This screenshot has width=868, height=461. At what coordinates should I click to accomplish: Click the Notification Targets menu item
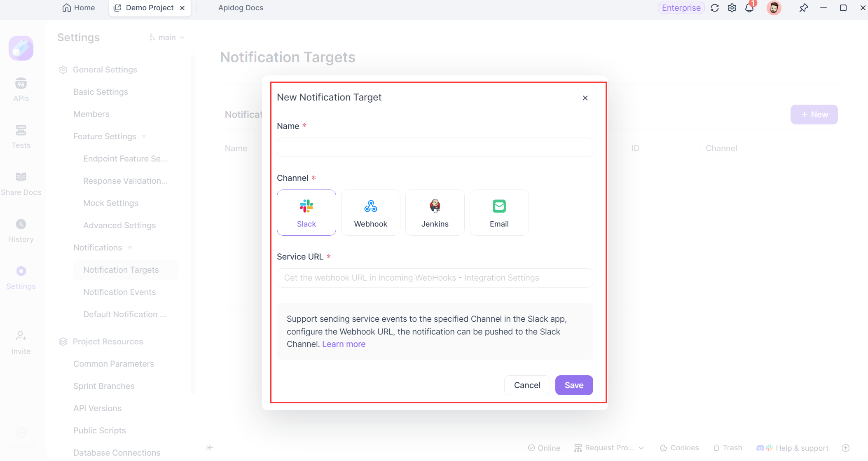121,270
